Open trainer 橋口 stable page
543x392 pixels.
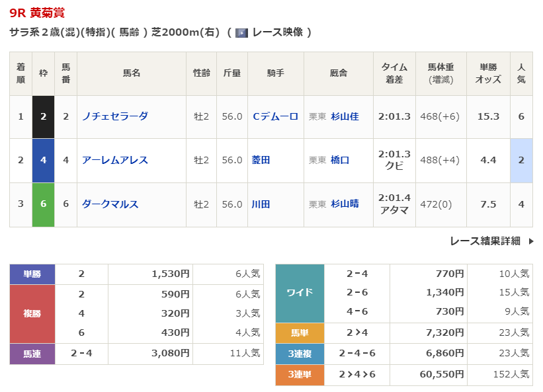click(x=340, y=160)
